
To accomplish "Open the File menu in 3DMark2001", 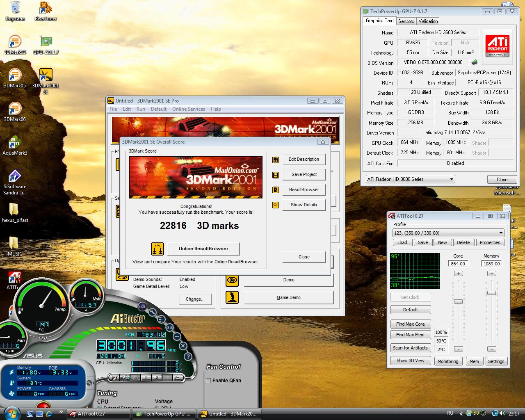I will click(x=113, y=109).
